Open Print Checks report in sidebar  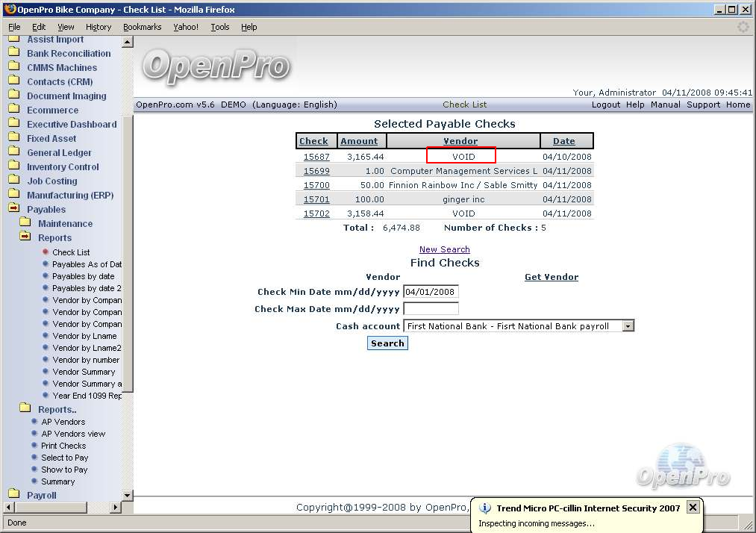coord(63,446)
